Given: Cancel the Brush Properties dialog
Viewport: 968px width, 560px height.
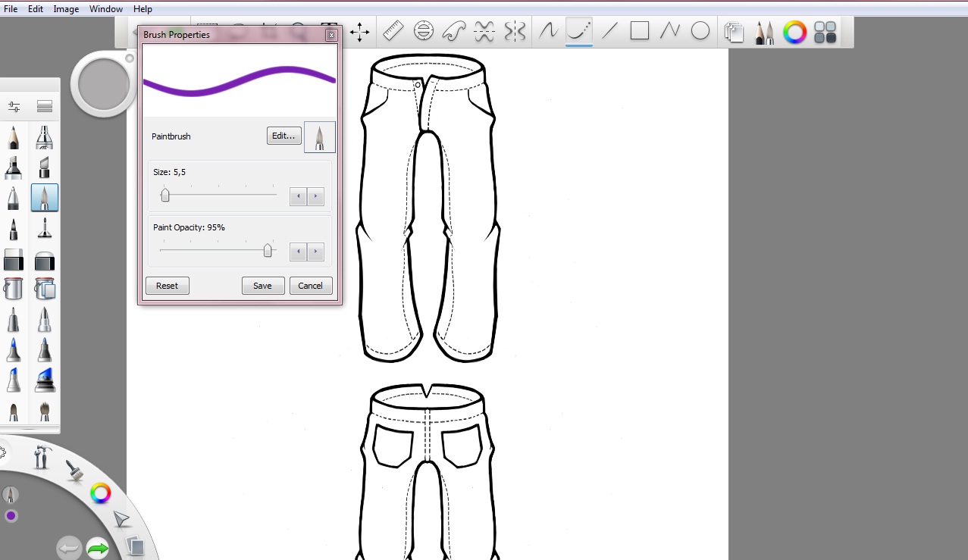Looking at the screenshot, I should 311,286.
